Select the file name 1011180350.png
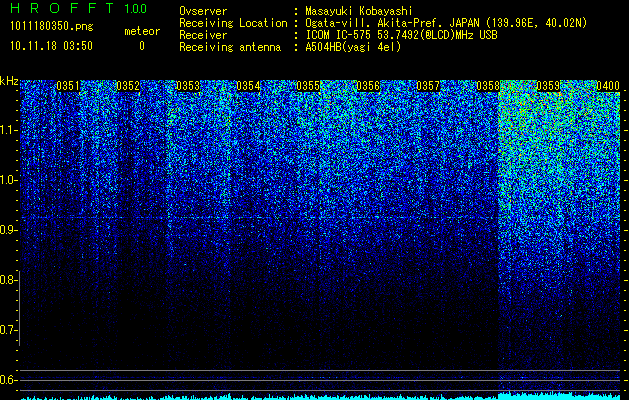 (52, 27)
